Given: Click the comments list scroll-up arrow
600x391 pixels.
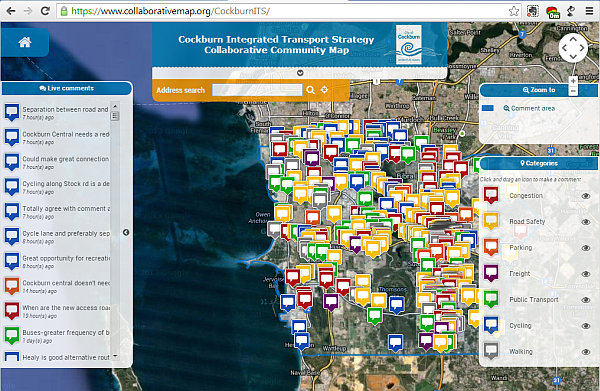Looking at the screenshot, I should pos(115,106).
